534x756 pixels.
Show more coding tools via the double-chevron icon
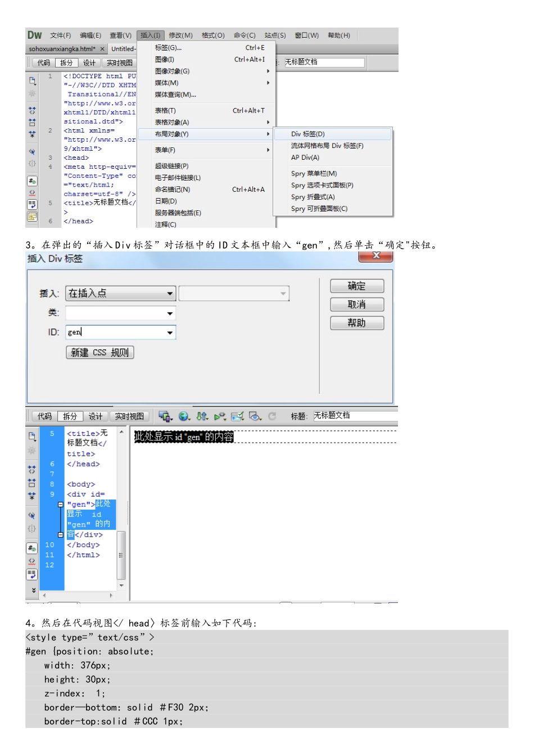pos(34,590)
